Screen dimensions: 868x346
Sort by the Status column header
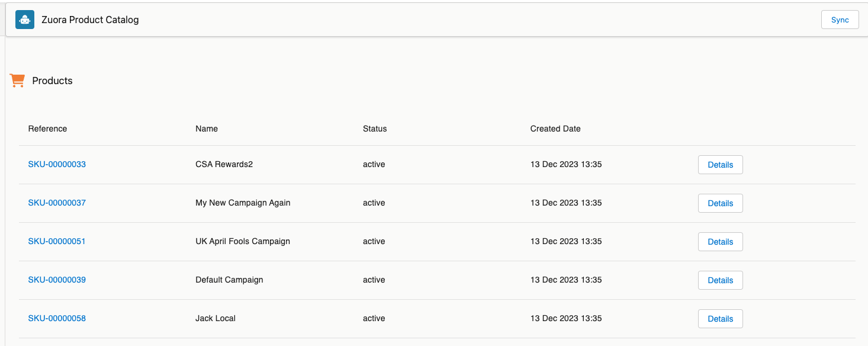pos(374,129)
